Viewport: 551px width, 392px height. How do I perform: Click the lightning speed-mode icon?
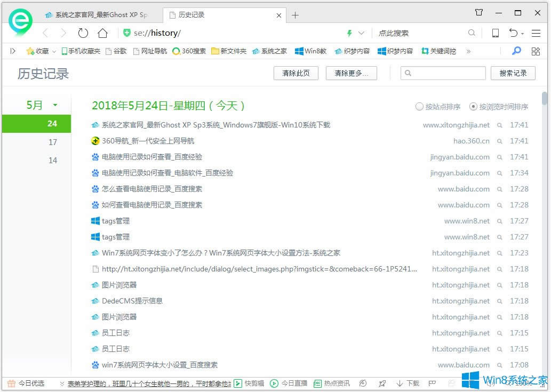pyautogui.click(x=349, y=33)
